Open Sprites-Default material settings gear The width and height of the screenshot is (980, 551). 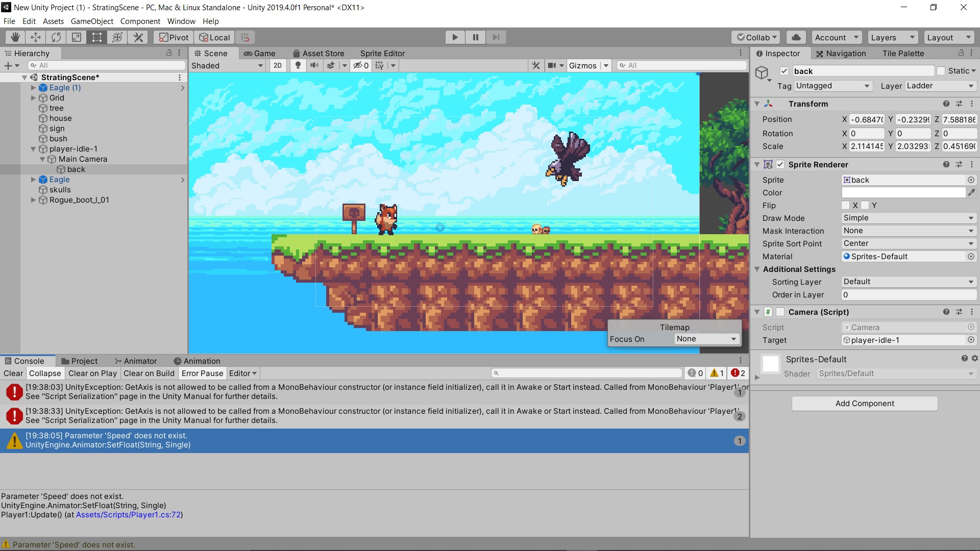tap(975, 359)
